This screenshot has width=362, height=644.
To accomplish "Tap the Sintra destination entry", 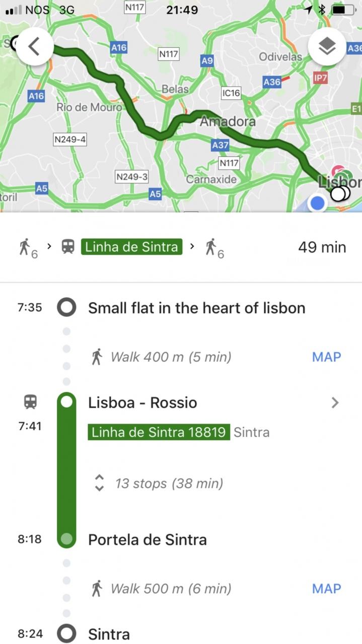I will tap(109, 634).
